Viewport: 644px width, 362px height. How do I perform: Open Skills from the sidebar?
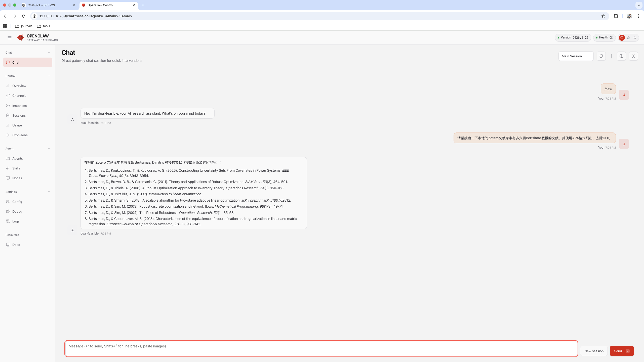16,168
